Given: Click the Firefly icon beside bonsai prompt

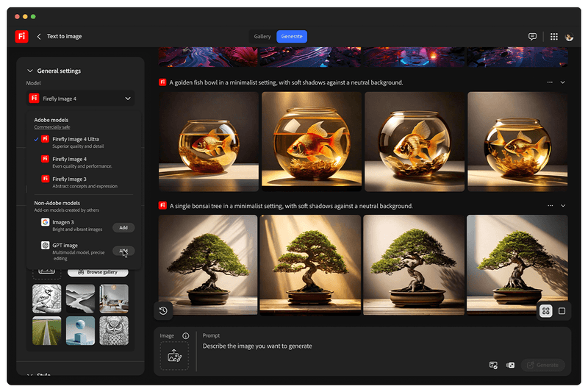Looking at the screenshot, I should click(162, 206).
